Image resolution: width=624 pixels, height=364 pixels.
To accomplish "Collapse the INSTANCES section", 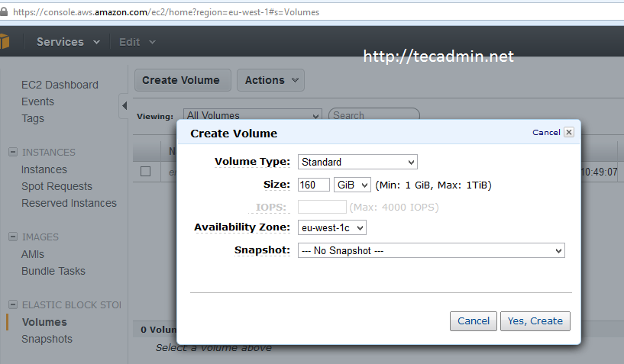I will coord(13,152).
